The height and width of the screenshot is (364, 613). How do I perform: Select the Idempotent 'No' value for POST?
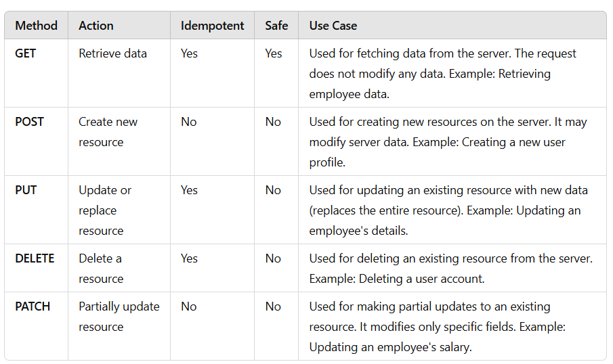188,122
